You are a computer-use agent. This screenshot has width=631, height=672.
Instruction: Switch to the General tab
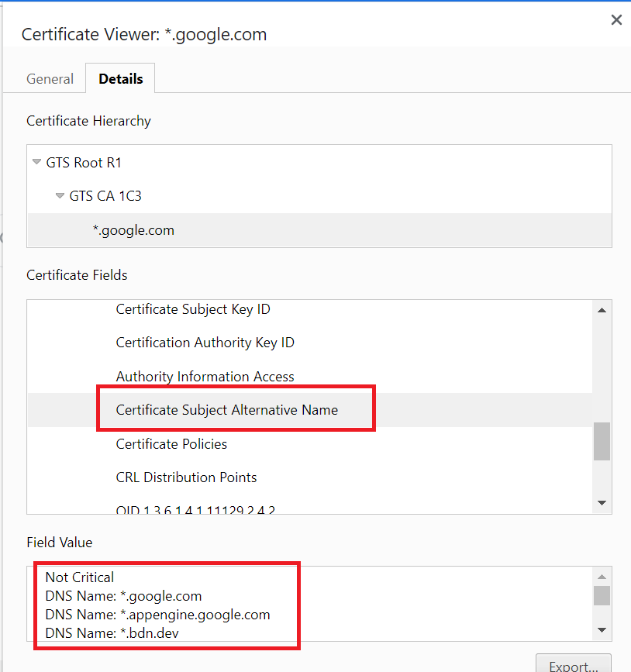50,79
